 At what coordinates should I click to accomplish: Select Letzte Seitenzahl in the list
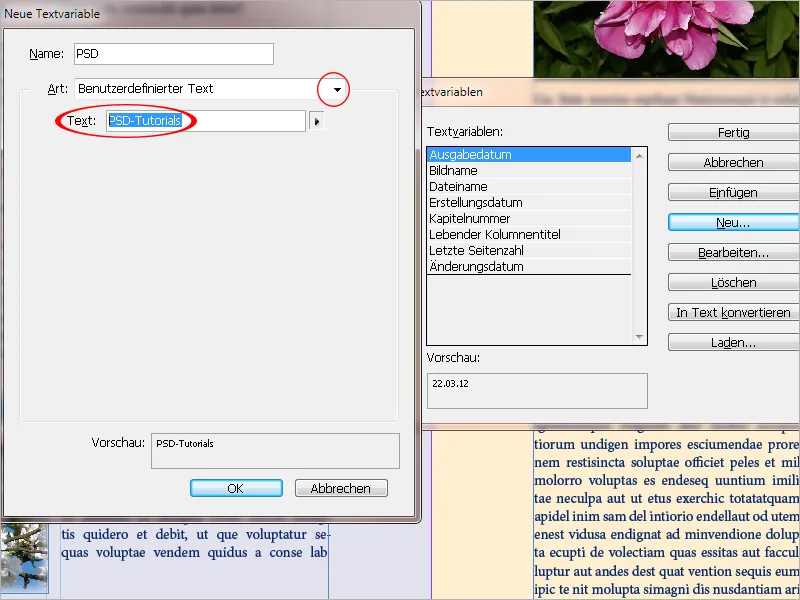529,251
